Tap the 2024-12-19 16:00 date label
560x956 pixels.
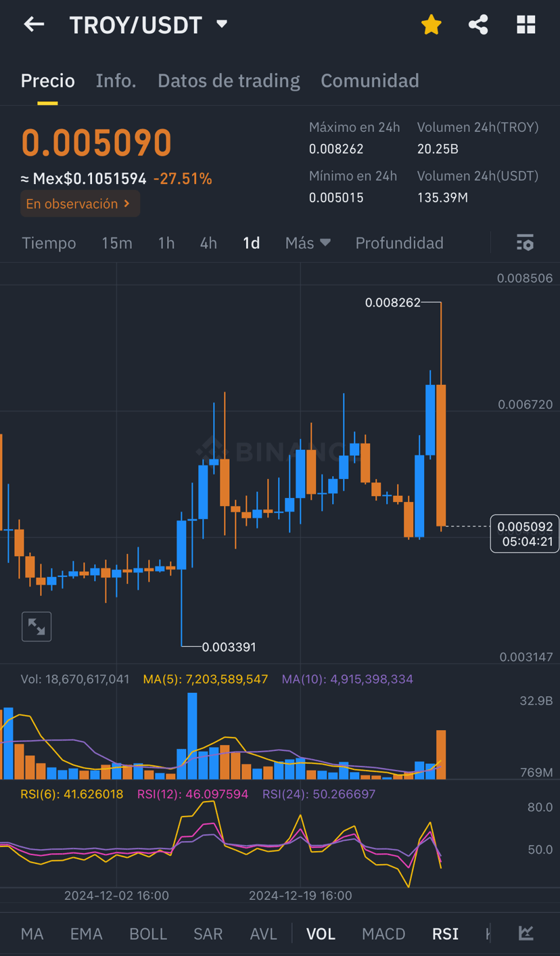[x=300, y=895]
